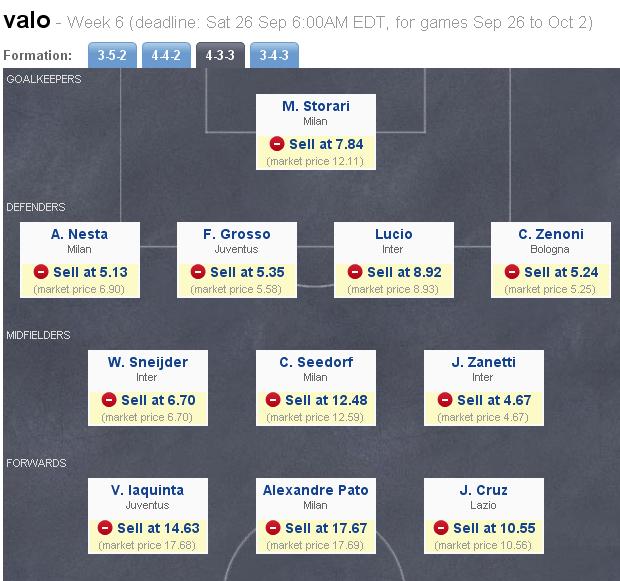Click red minus icon on Lucio's card

[355, 272]
